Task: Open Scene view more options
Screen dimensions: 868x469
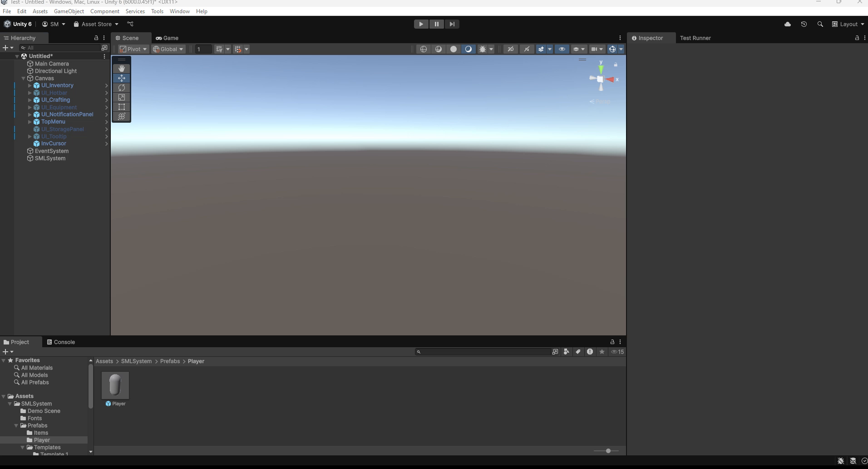Action: 620,38
